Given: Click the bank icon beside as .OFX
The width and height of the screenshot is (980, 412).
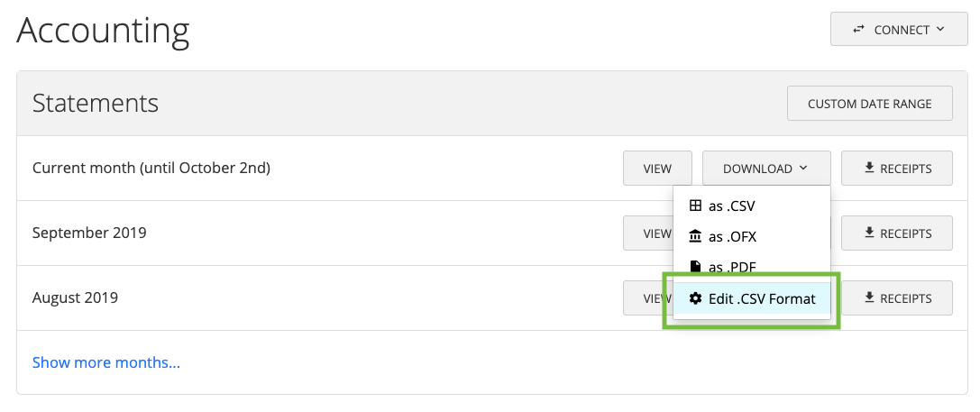Looking at the screenshot, I should [x=695, y=237].
